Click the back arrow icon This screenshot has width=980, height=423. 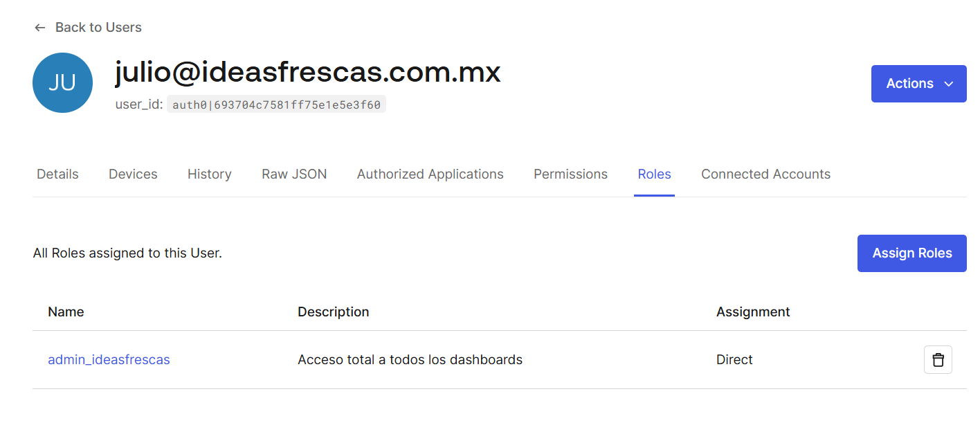coord(40,28)
